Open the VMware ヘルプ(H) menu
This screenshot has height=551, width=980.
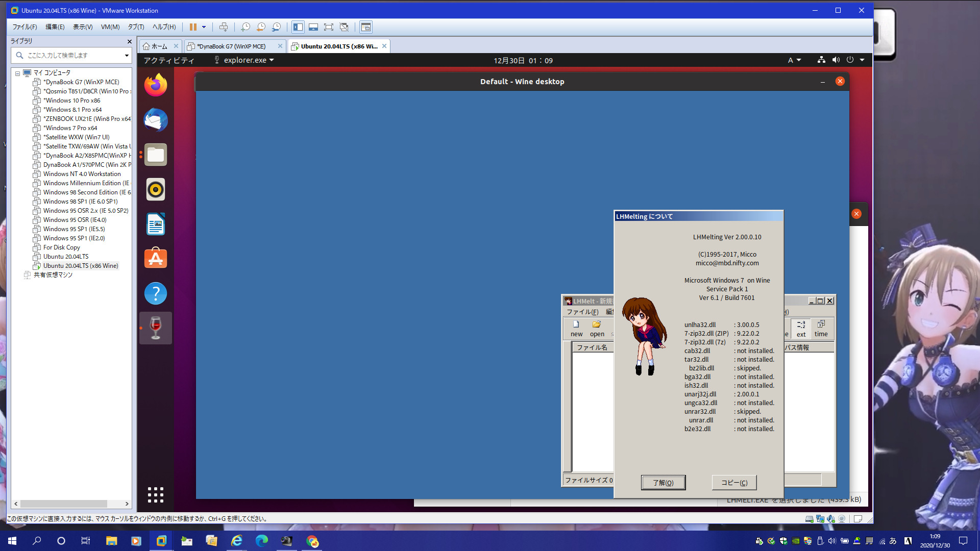click(x=164, y=27)
